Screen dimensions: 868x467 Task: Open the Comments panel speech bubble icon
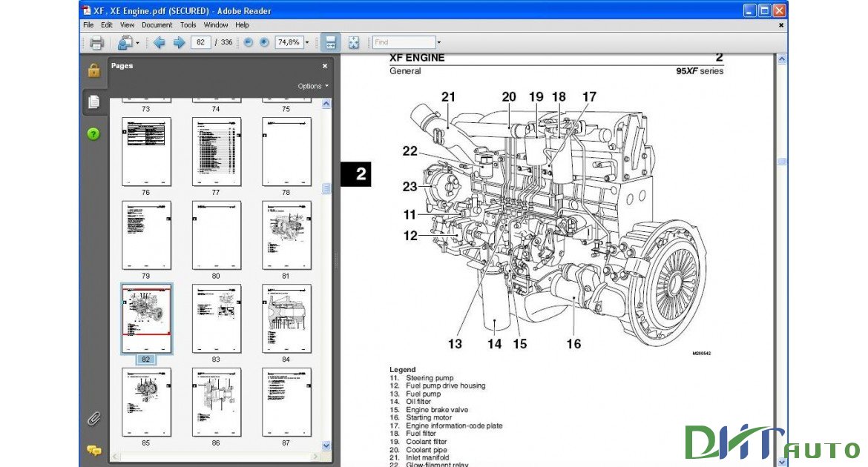93,451
